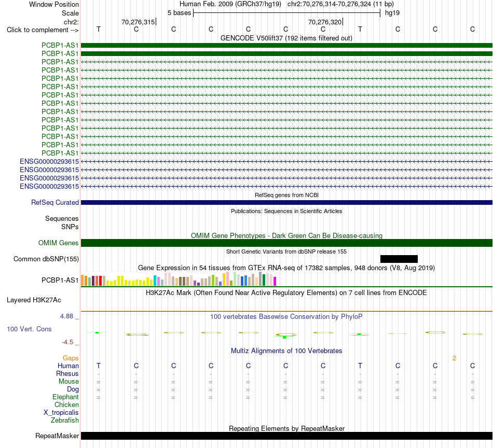Open Common dbSNP(155) track label
Viewport: 493px width, 448px height.
46,259
